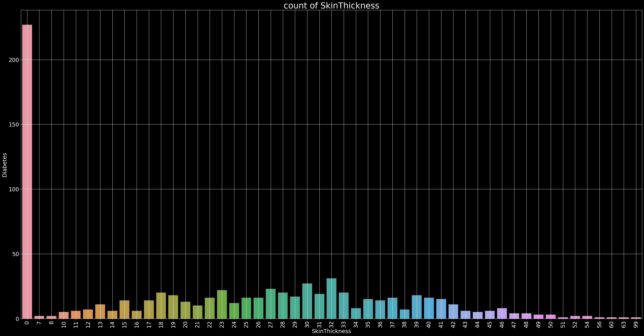Click the x-axis tick label 35
644x336 pixels.
pos(368,324)
